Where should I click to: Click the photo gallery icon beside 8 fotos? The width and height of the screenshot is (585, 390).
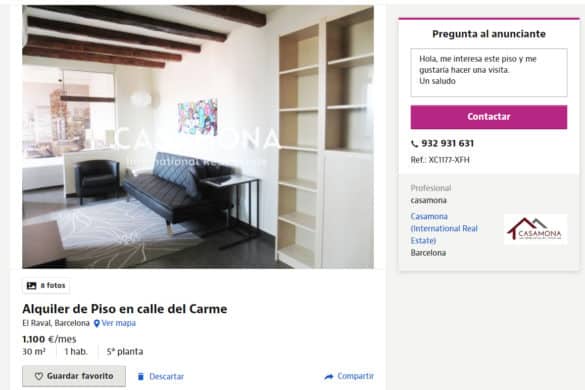coord(31,286)
